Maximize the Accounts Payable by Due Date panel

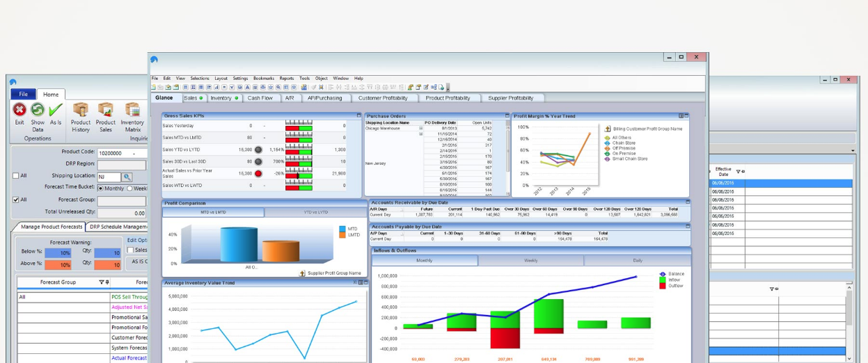tap(688, 227)
